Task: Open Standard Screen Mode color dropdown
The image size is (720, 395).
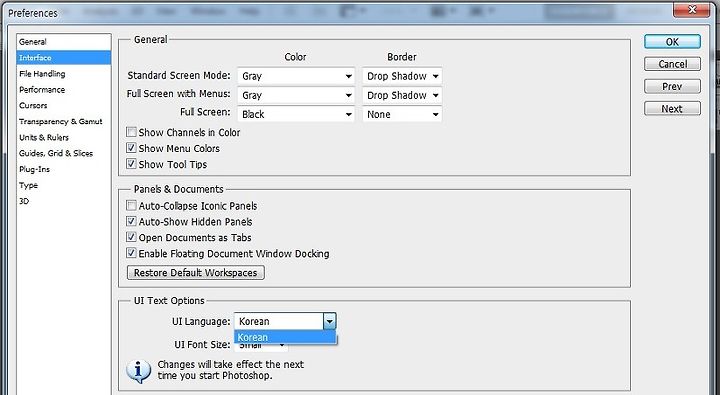Action: click(296, 76)
